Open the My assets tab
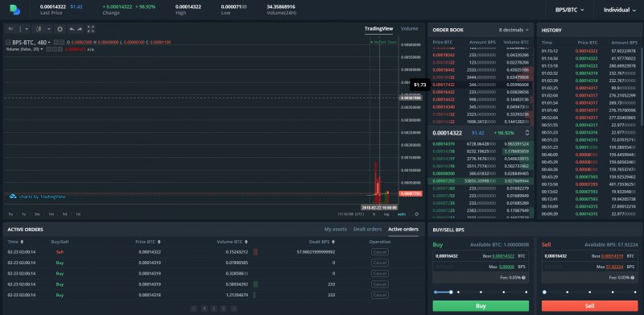Viewport: 644px width, 315px height. [x=335, y=229]
